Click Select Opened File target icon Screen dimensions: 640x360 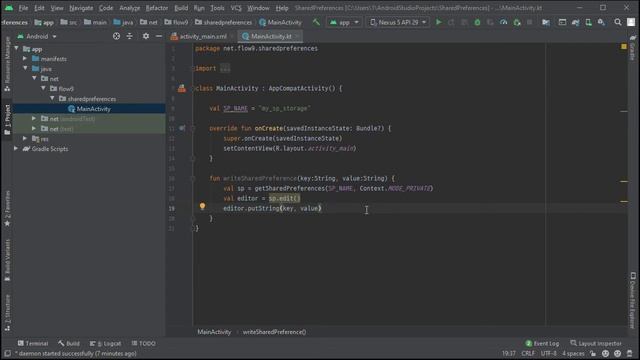(116, 36)
